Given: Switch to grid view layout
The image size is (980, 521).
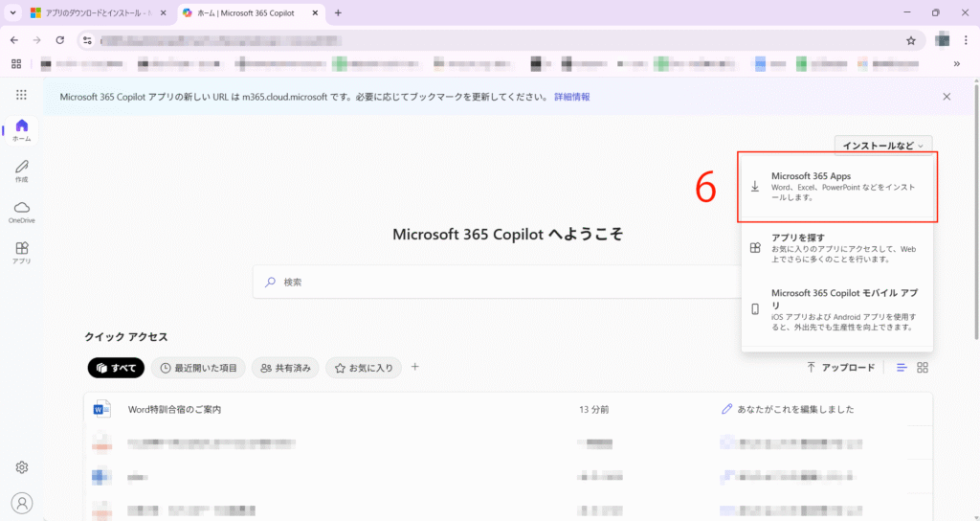Looking at the screenshot, I should pos(923,368).
